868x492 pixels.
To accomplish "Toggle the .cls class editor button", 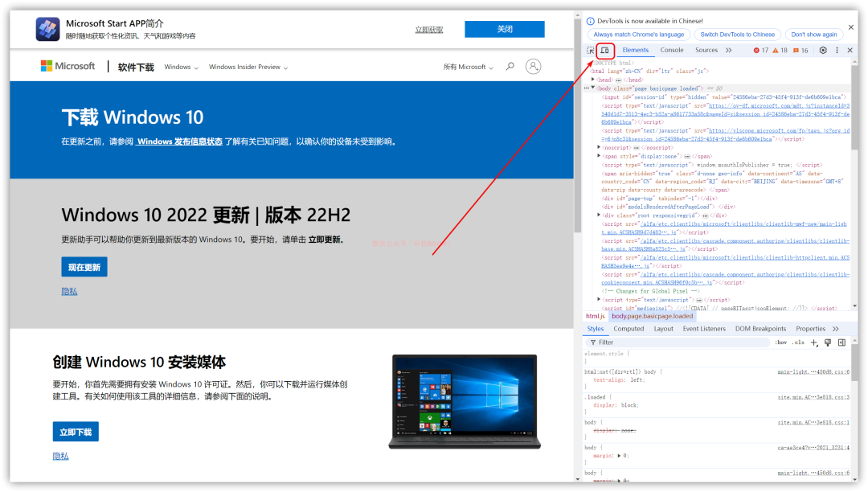I will (x=798, y=342).
